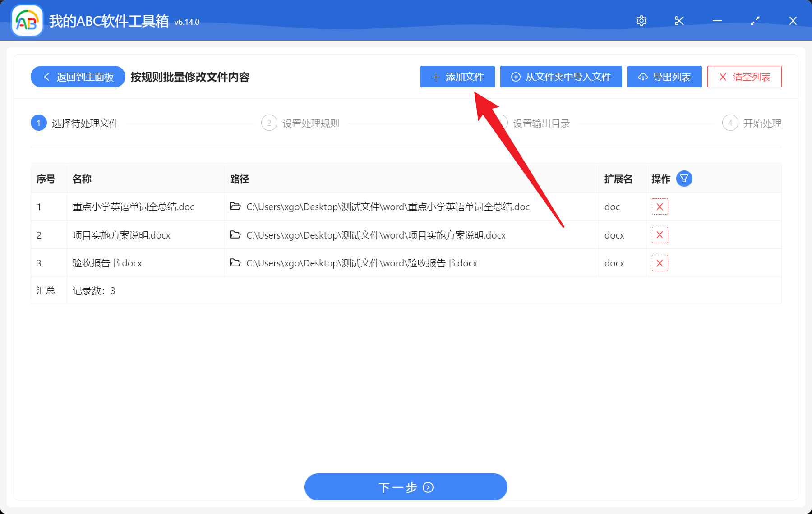Image resolution: width=812 pixels, height=514 pixels.
Task: Delete 项目实施方案说明.docx from the list
Action: [660, 235]
